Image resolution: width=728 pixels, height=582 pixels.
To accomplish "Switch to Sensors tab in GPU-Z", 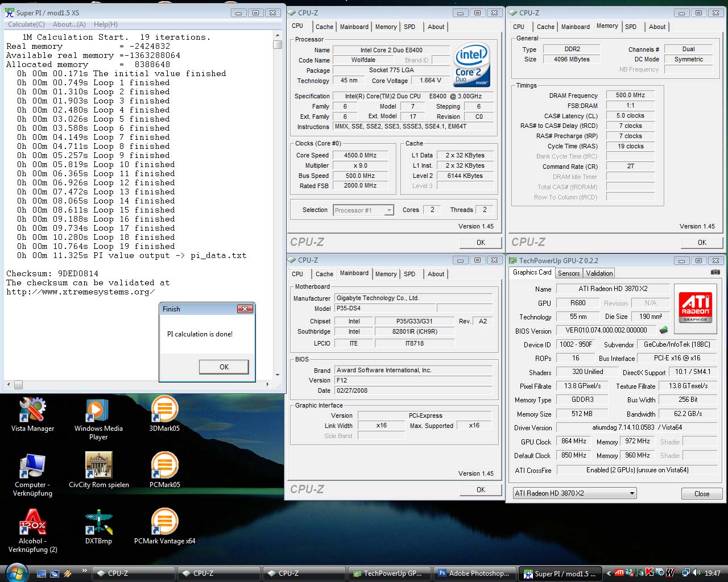I will [569, 273].
